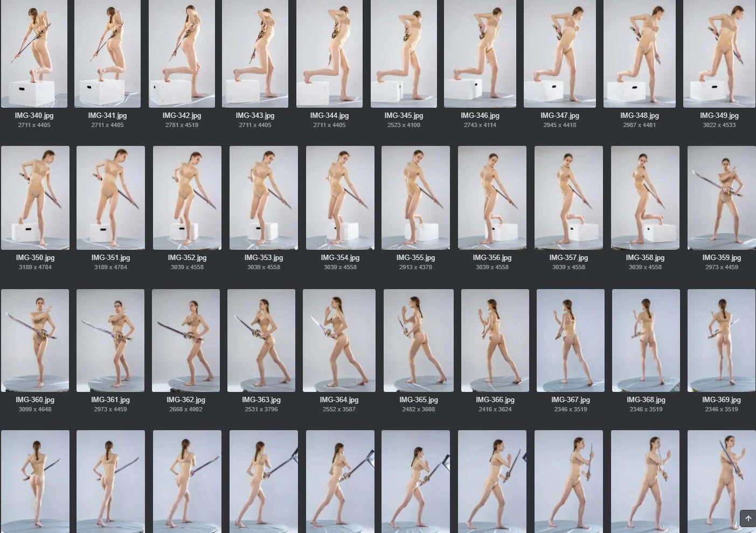
Task: Click the 2781 x 4519 dimensions text
Action: tap(182, 125)
